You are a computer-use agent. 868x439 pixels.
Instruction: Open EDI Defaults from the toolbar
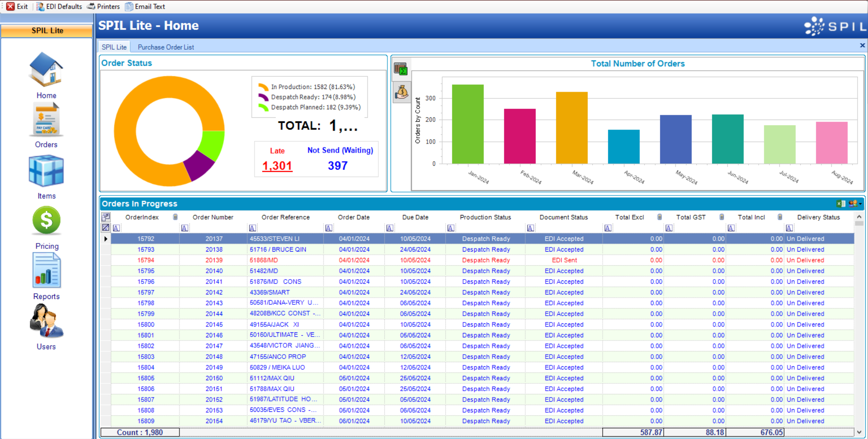tap(59, 6)
